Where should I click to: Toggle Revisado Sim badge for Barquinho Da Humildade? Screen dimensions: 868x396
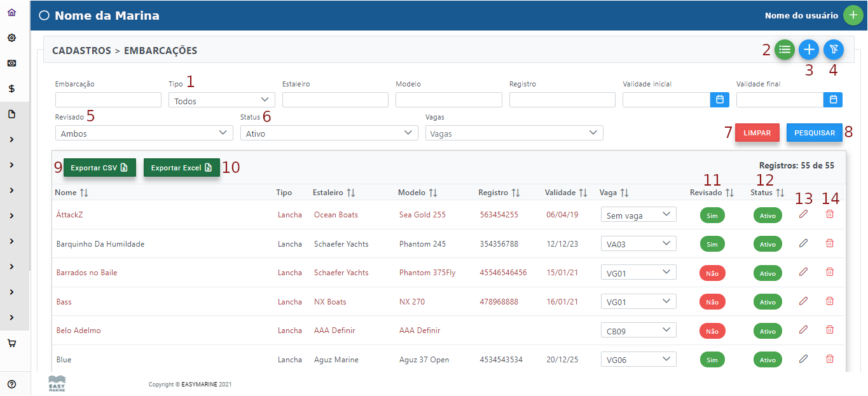712,244
